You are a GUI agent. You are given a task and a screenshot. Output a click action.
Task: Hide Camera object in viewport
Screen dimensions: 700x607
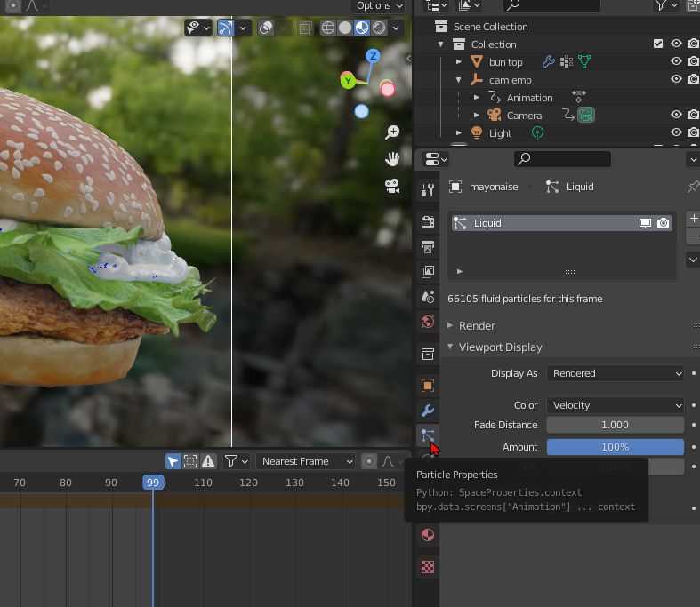point(676,115)
